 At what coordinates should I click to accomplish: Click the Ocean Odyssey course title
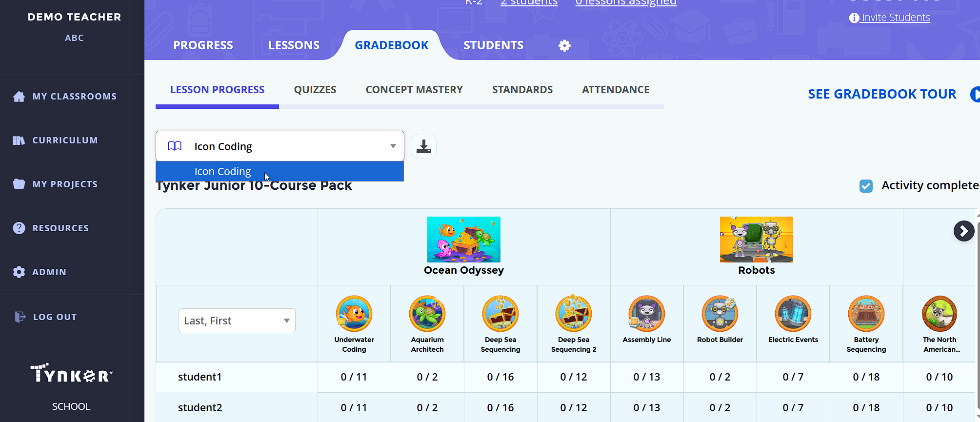464,270
